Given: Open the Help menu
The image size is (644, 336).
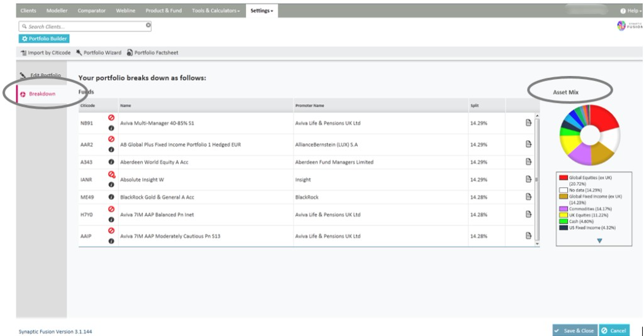Looking at the screenshot, I should [631, 11].
